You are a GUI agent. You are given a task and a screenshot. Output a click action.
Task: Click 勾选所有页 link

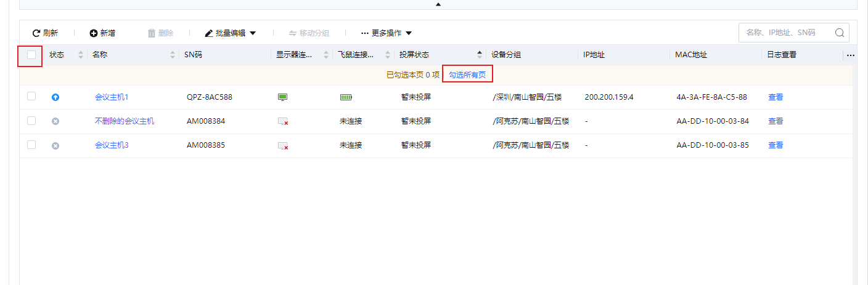click(x=467, y=74)
